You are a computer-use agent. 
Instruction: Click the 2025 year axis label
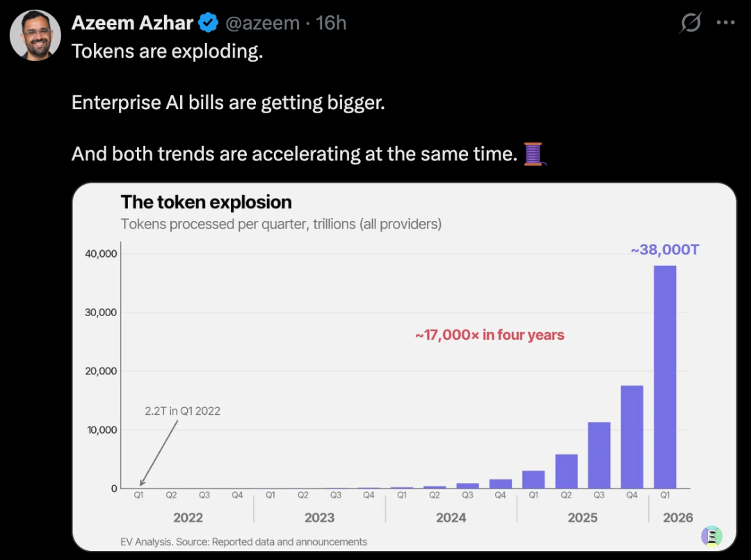point(583,518)
